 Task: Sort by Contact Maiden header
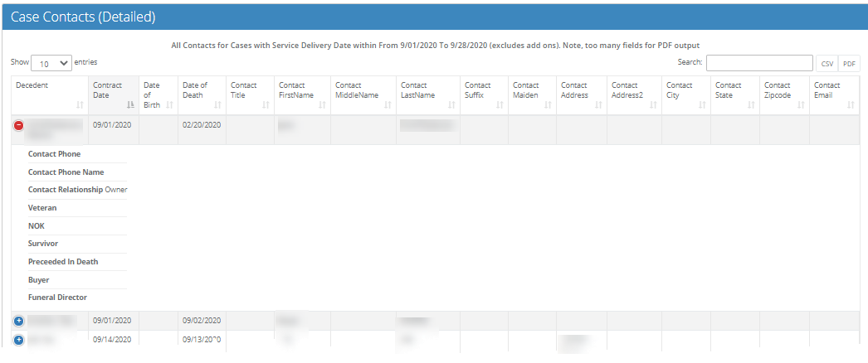coord(531,94)
